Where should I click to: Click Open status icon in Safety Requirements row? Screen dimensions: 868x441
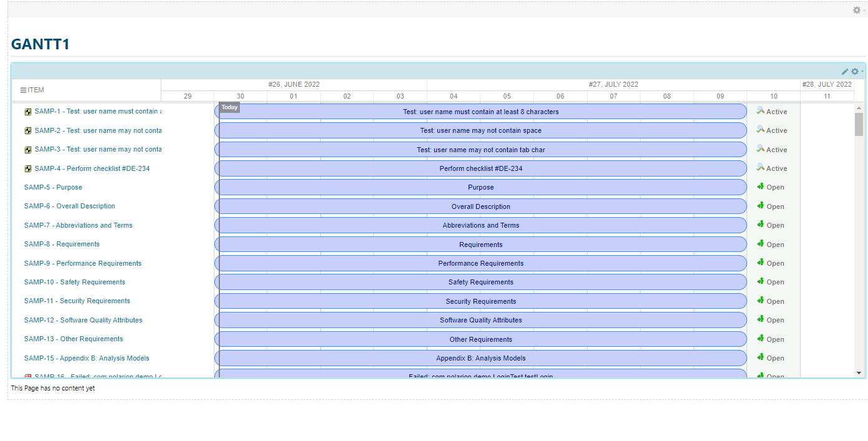click(x=760, y=281)
